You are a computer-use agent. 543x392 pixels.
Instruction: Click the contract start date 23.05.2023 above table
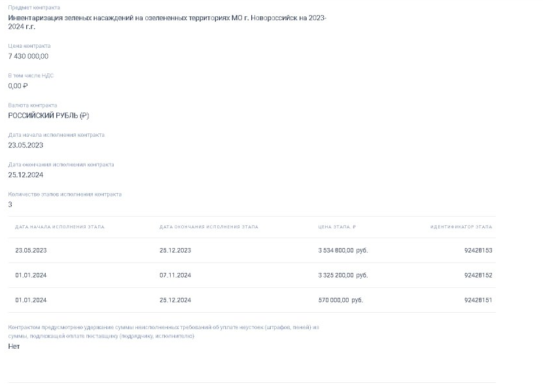tap(26, 145)
